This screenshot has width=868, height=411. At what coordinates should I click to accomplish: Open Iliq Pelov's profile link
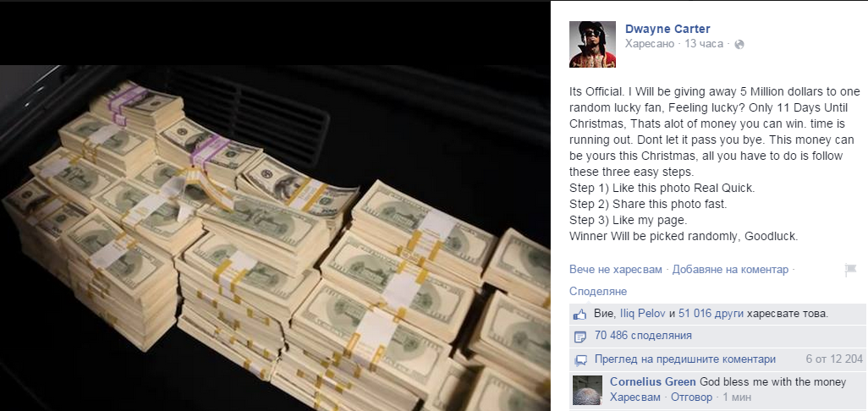coord(643,314)
